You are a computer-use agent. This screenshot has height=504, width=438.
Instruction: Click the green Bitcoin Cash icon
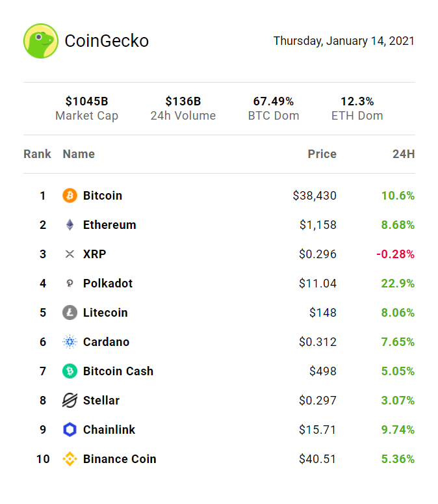[x=70, y=371]
